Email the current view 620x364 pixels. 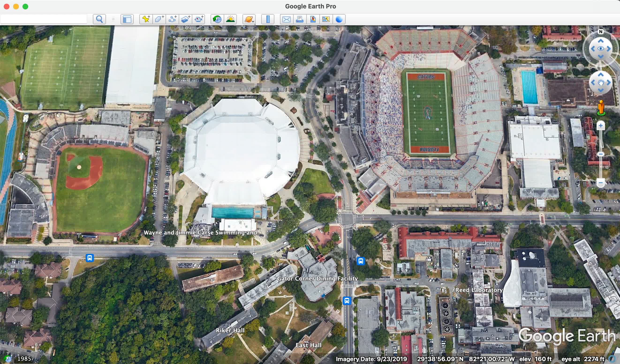(x=286, y=19)
